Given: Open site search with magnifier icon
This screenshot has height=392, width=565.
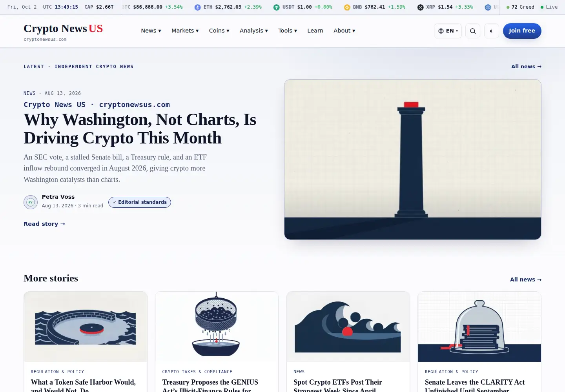Looking at the screenshot, I should point(473,31).
